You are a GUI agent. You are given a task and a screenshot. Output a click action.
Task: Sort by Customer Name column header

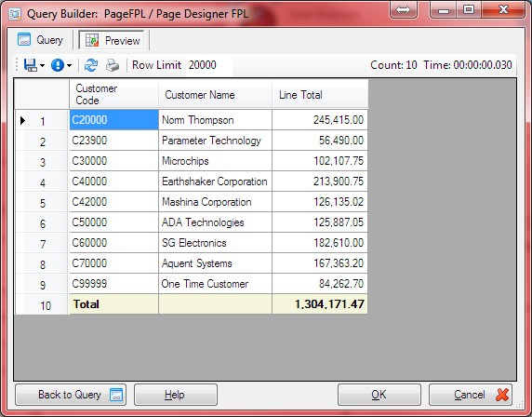(215, 94)
